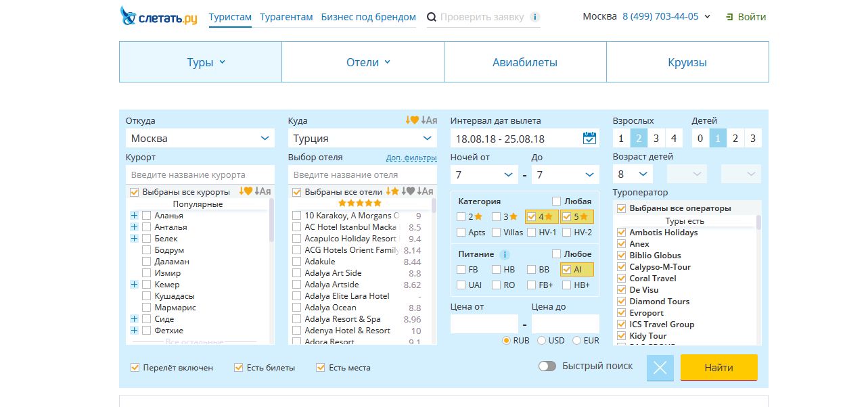
Task: Open the phone number city dropdown arrow
Action: click(708, 17)
